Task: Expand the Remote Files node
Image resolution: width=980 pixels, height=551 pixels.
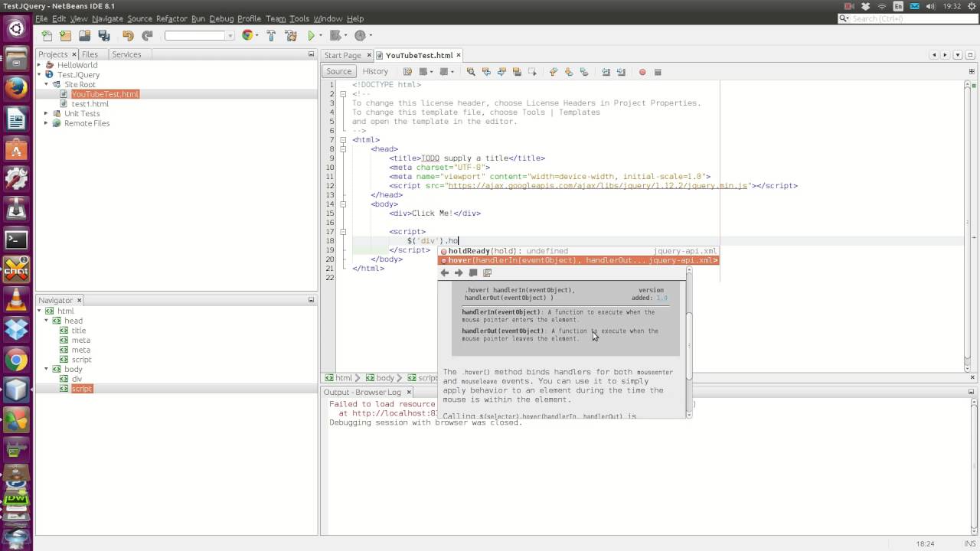Action: pyautogui.click(x=46, y=123)
